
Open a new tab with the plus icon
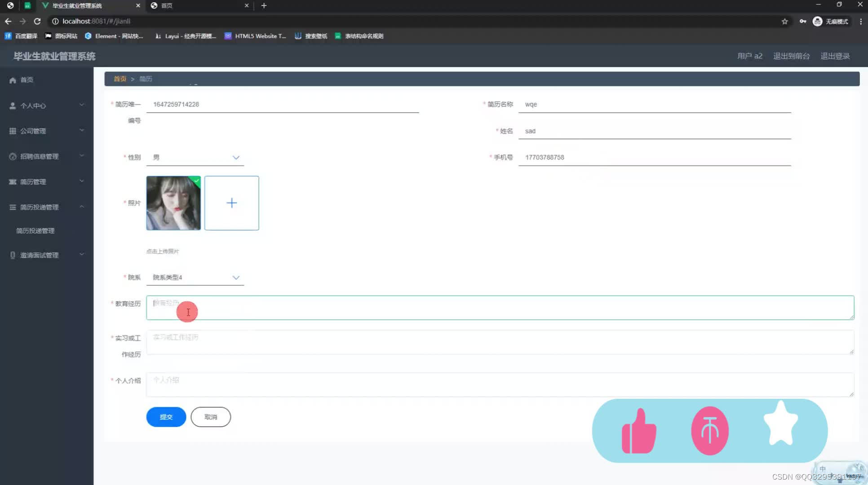pos(264,5)
